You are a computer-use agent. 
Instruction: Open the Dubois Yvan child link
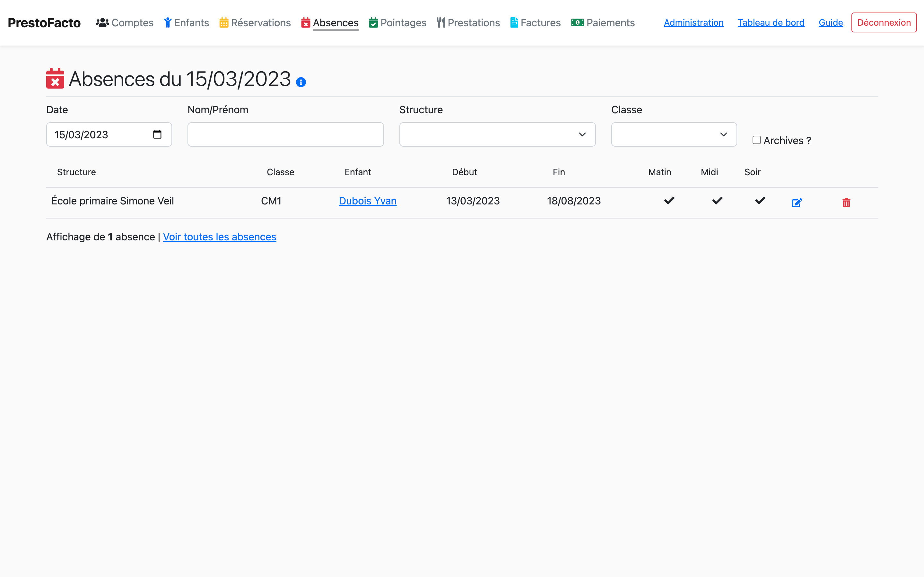pyautogui.click(x=368, y=201)
